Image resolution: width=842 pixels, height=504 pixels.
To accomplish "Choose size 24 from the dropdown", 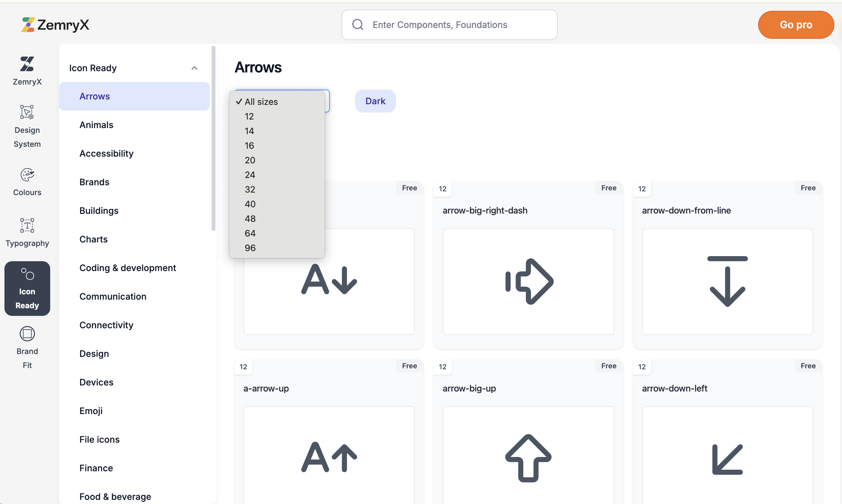I will tap(277, 174).
